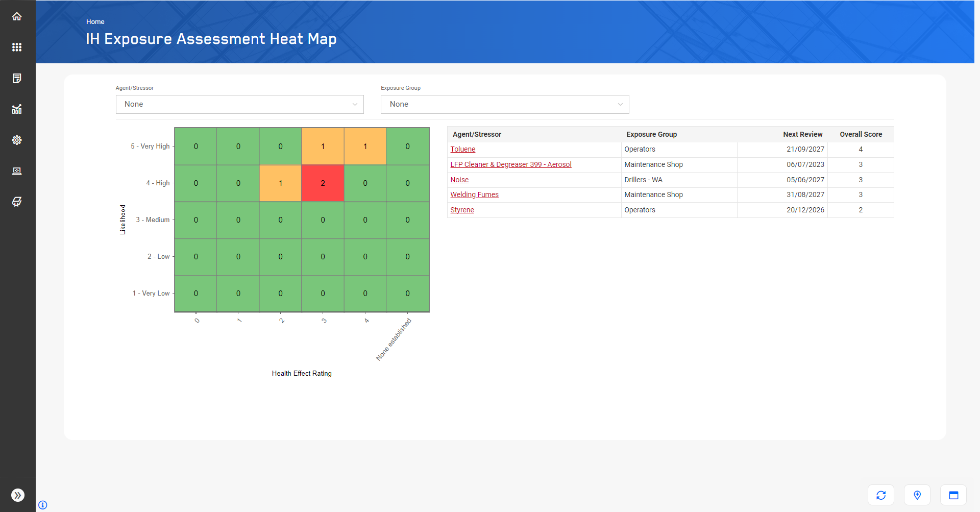Open the apps grid icon in sidebar

click(17, 47)
